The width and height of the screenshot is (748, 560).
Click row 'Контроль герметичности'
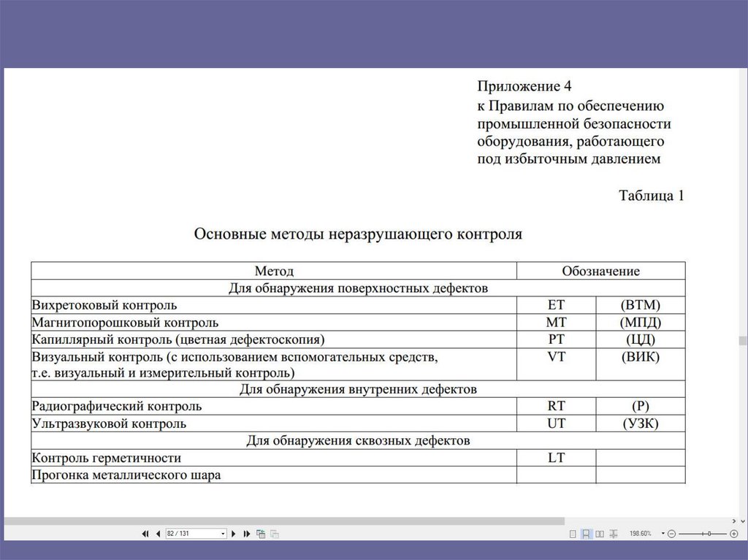(x=274, y=458)
